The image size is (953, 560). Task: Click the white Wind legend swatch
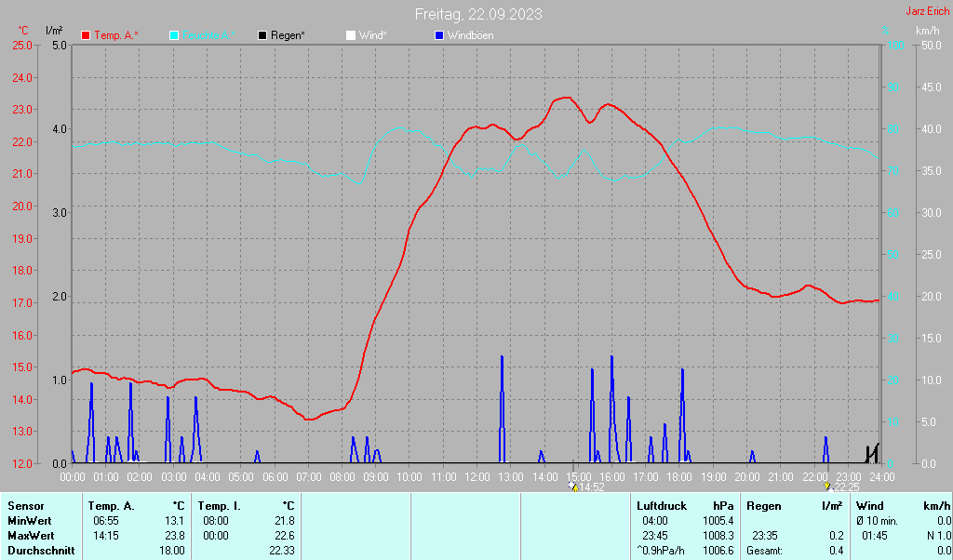click(351, 36)
